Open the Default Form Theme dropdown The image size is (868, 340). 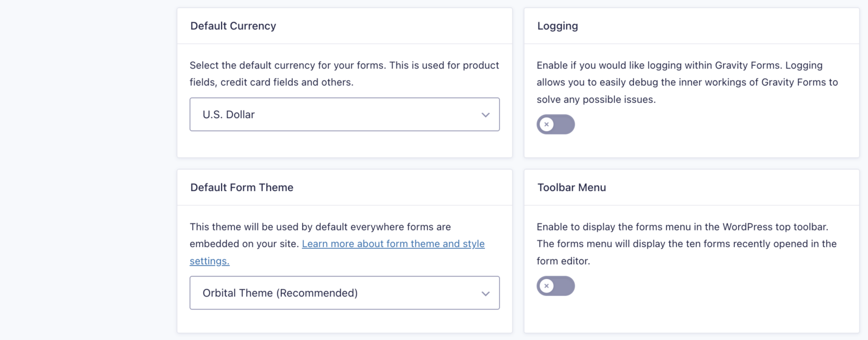coord(344,292)
